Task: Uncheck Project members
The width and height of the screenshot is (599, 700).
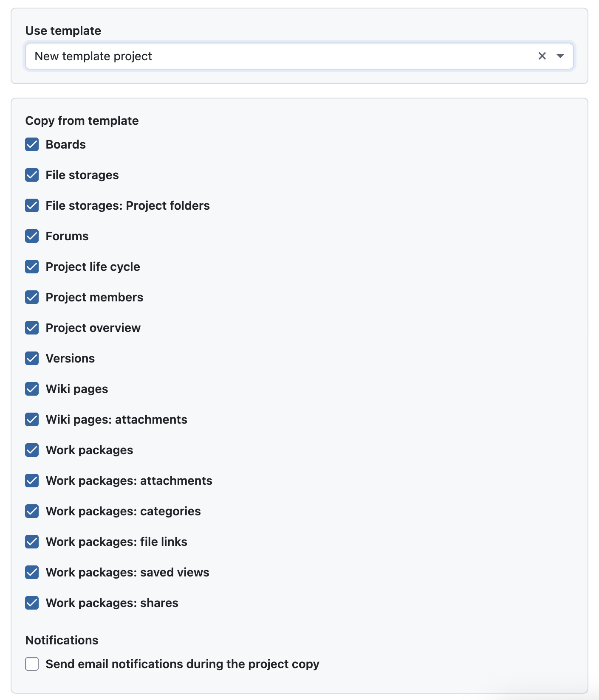Action: point(32,297)
